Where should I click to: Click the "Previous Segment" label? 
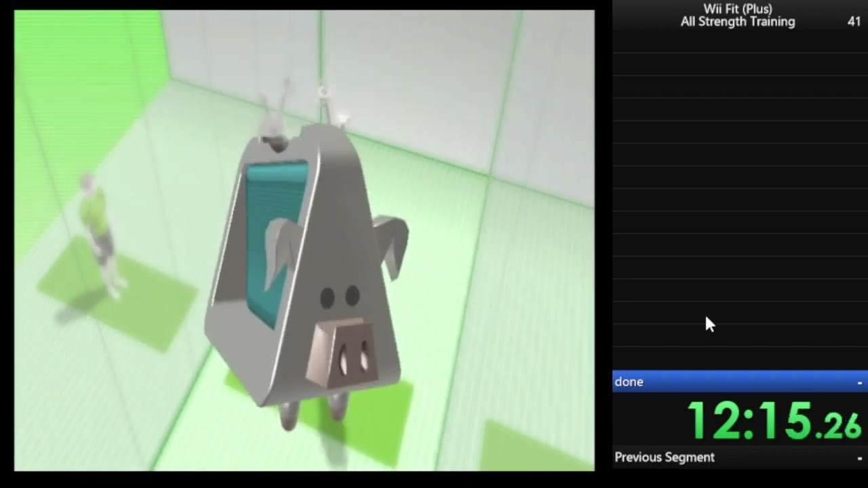665,457
